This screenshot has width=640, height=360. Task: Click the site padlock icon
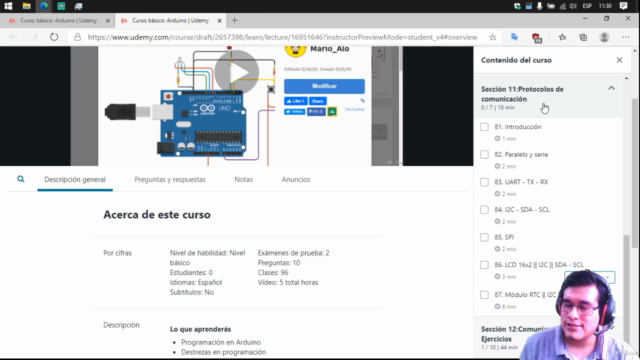click(77, 37)
